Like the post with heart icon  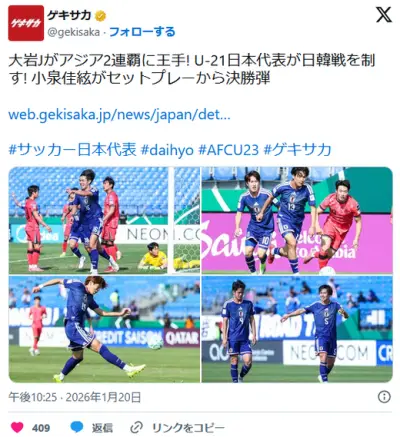click(x=17, y=427)
